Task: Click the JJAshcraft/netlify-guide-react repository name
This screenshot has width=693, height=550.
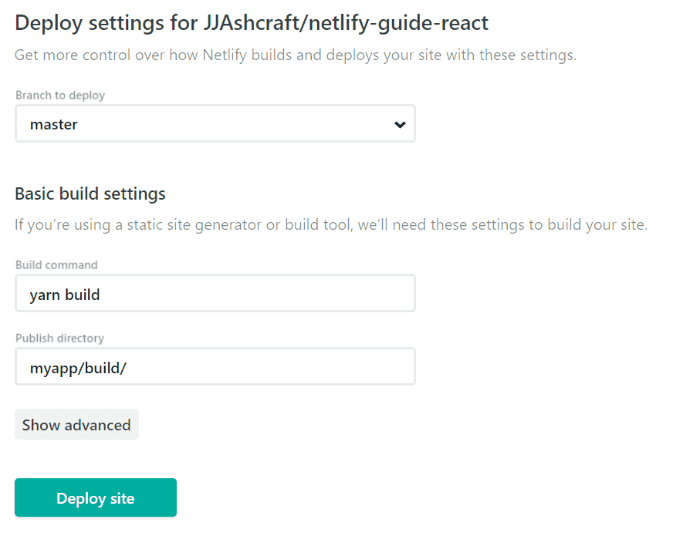Action: pyautogui.click(x=346, y=23)
